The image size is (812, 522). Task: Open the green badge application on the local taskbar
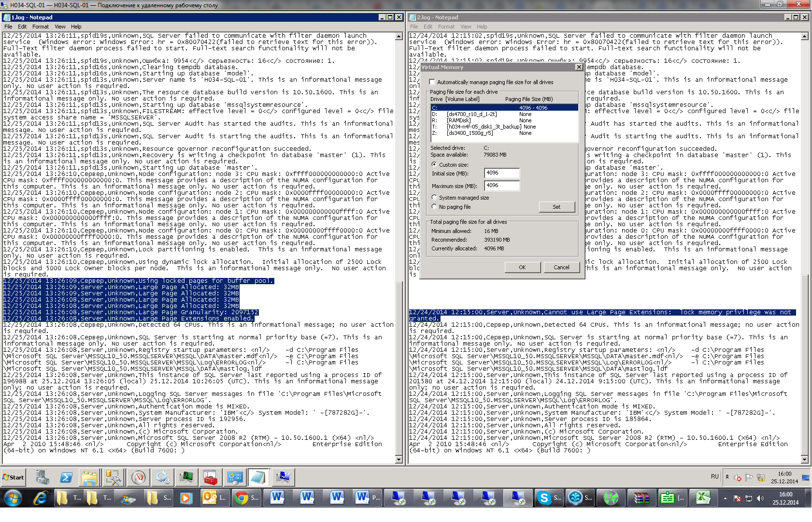tap(672, 498)
